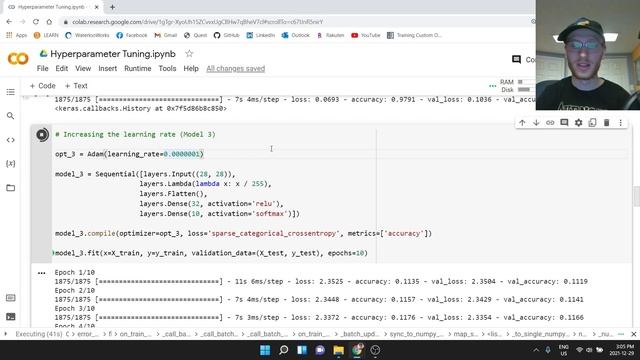
Task: Close the Hyperparameter Tuning browser tab
Action: (x=97, y=7)
